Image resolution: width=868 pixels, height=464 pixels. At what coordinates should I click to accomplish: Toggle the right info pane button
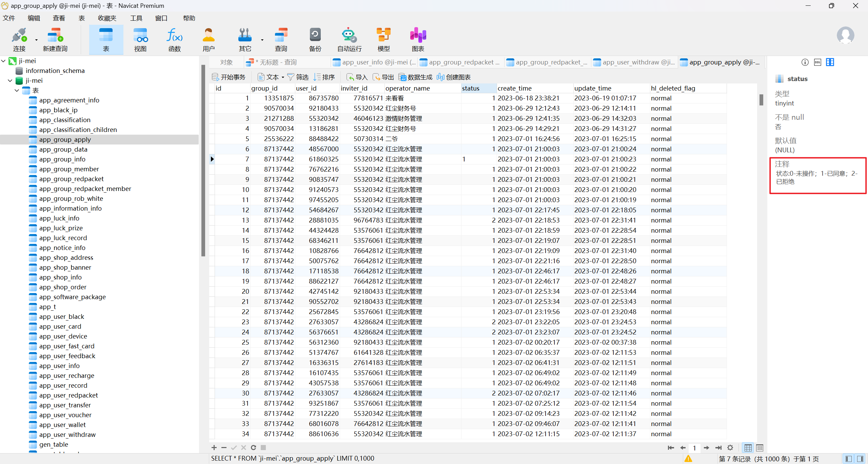pos(860,459)
